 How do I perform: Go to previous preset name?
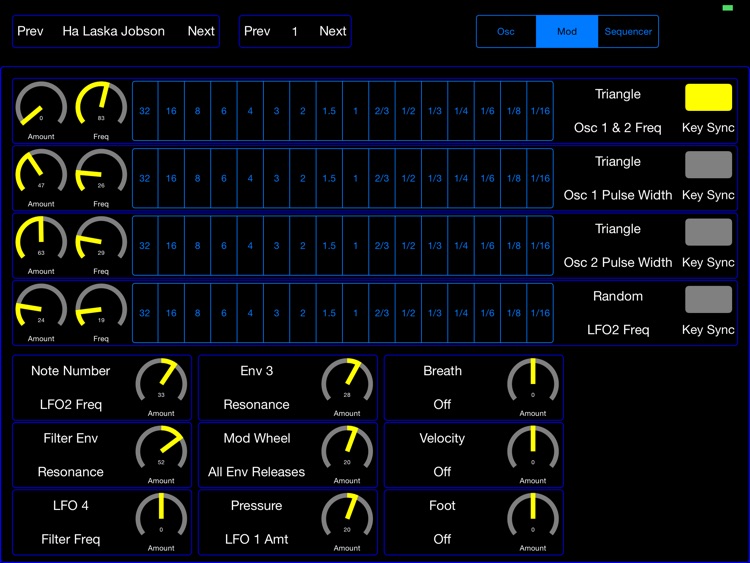pos(30,31)
